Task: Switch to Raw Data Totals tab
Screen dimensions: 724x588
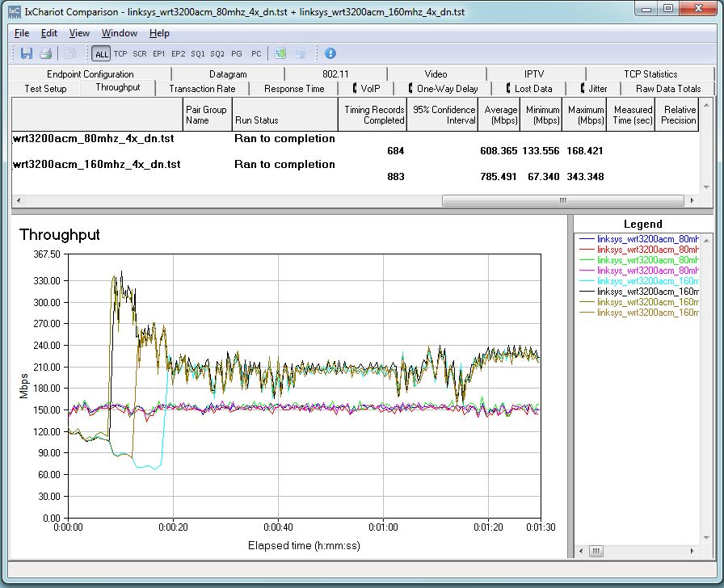Action: click(x=668, y=89)
